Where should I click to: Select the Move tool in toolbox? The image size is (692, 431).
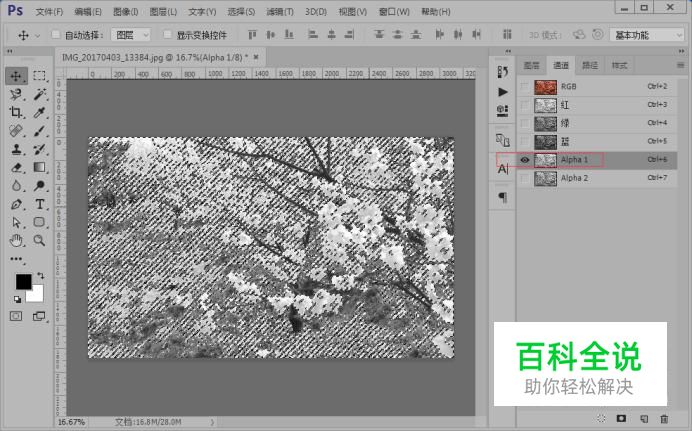point(16,76)
